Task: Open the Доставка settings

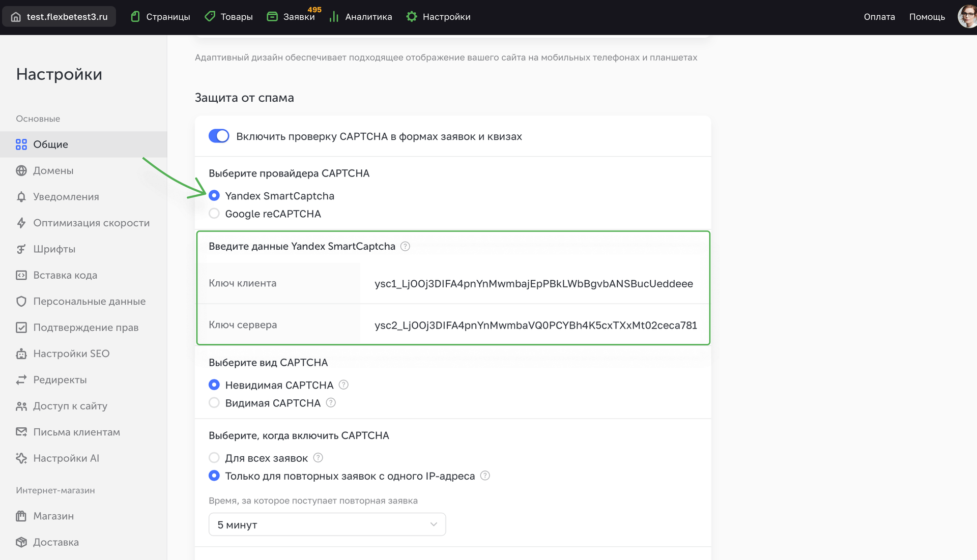Action: 56,542
